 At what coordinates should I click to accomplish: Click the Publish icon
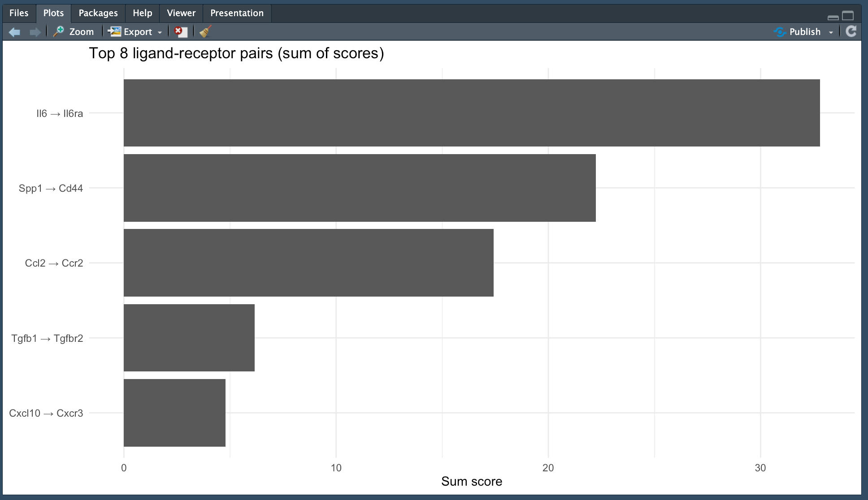coord(780,32)
